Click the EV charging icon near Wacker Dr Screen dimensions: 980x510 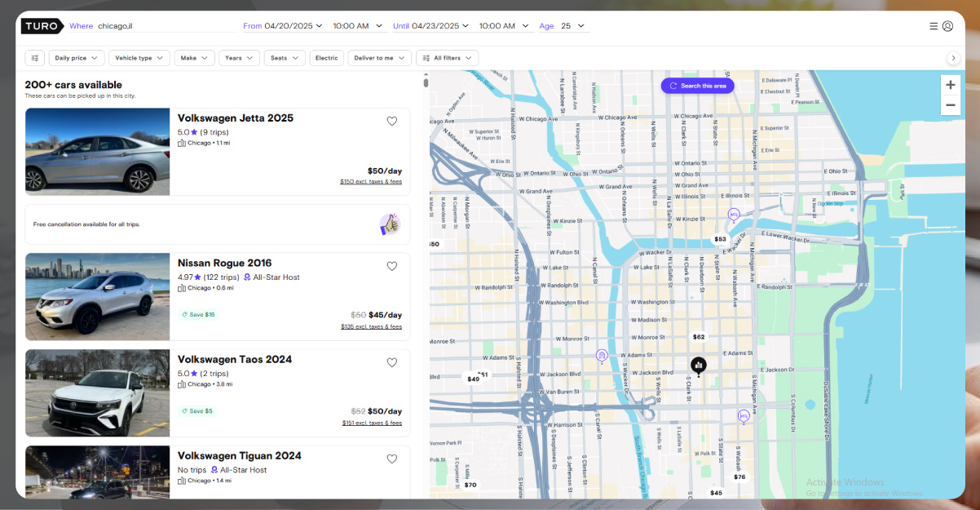[x=732, y=214]
